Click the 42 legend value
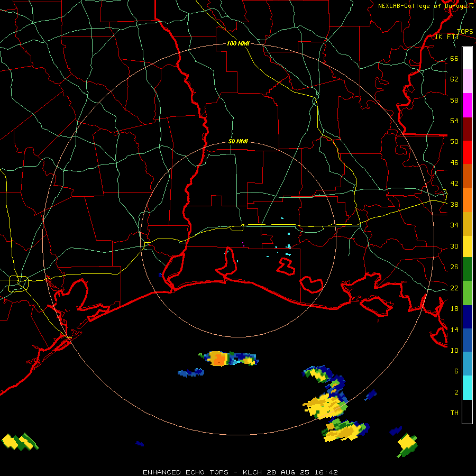476x476 pixels. click(x=454, y=184)
